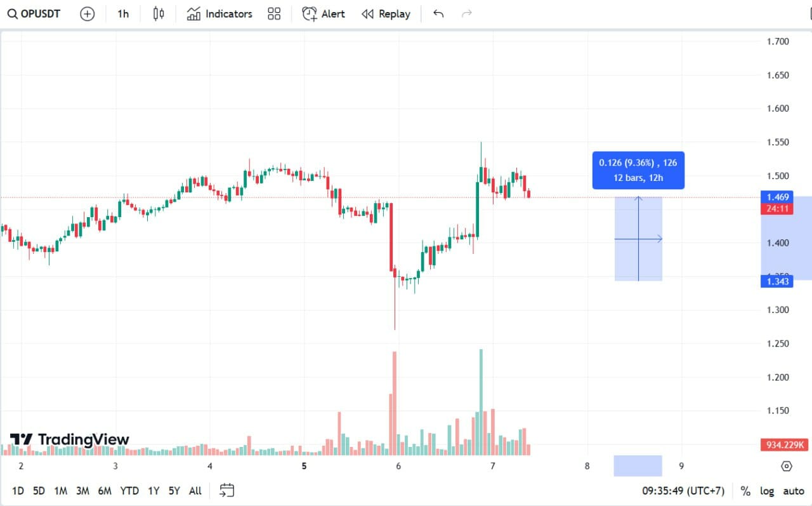Image resolution: width=812 pixels, height=506 pixels.
Task: Start bar Replay mode
Action: tap(386, 13)
